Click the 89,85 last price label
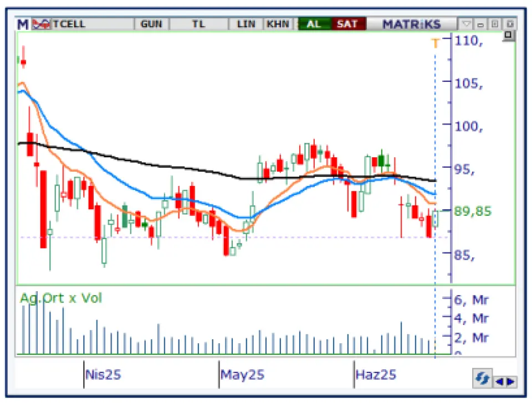This screenshot has height=403, width=532. click(x=472, y=211)
